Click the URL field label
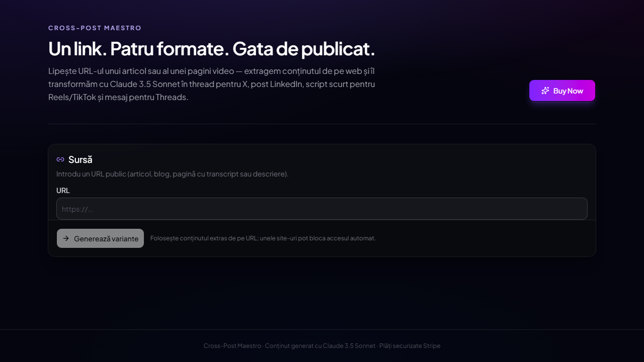 coord(63,191)
